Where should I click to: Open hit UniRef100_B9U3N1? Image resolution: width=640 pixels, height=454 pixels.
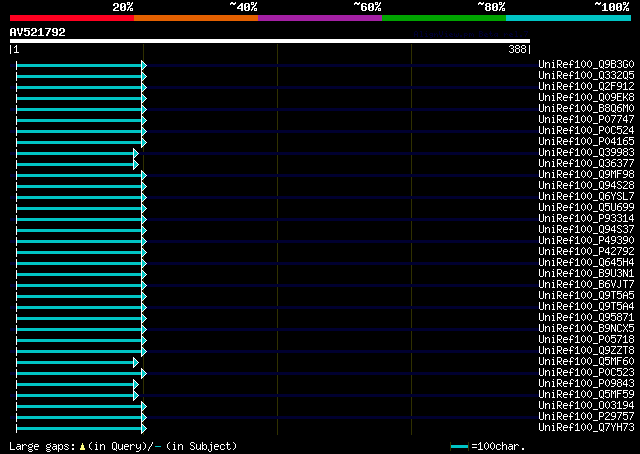(586, 274)
